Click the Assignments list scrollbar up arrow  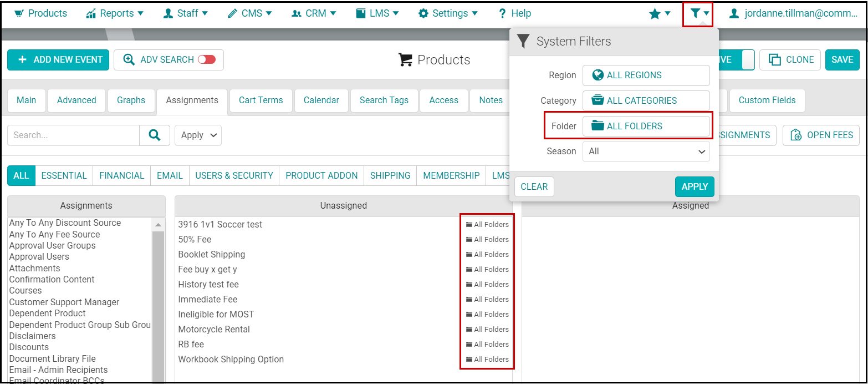(x=158, y=225)
